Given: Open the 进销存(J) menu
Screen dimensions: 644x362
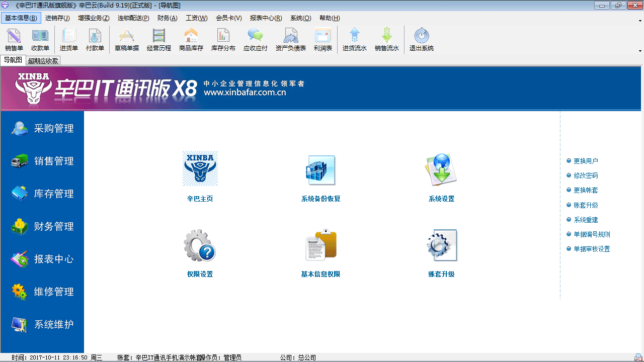Looking at the screenshot, I should 57,18.
